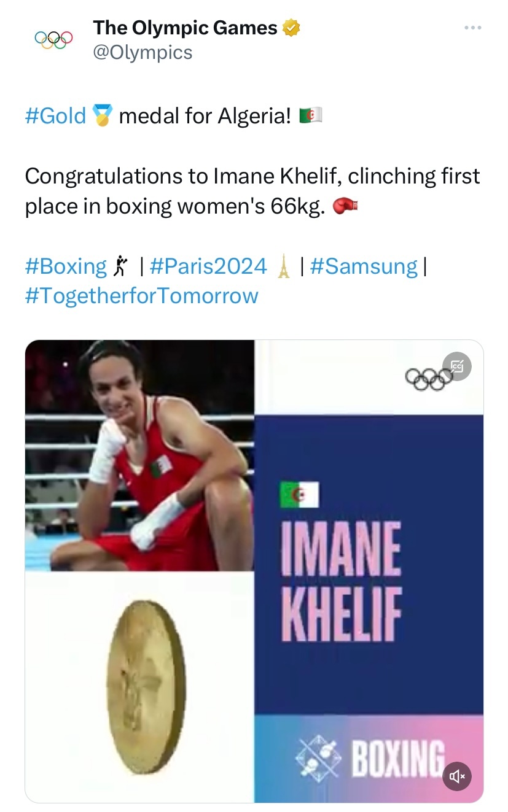Click the IMANE KHELIF title in video
This screenshot has height=812, width=508.
tap(341, 581)
